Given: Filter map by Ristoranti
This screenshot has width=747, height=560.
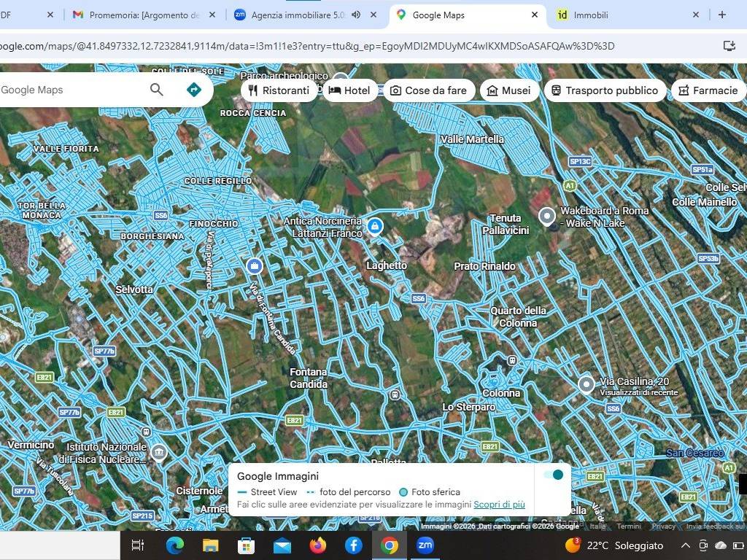Looking at the screenshot, I should tap(279, 90).
